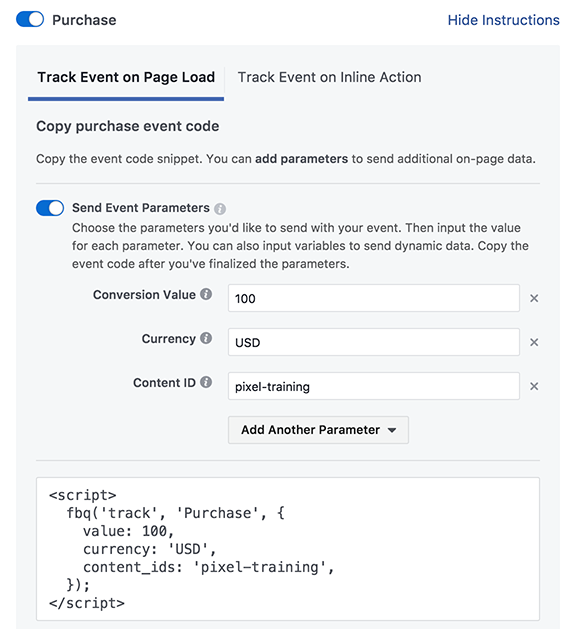This screenshot has height=629, width=570.
Task: Focus the Currency field containing USD
Action: [373, 342]
